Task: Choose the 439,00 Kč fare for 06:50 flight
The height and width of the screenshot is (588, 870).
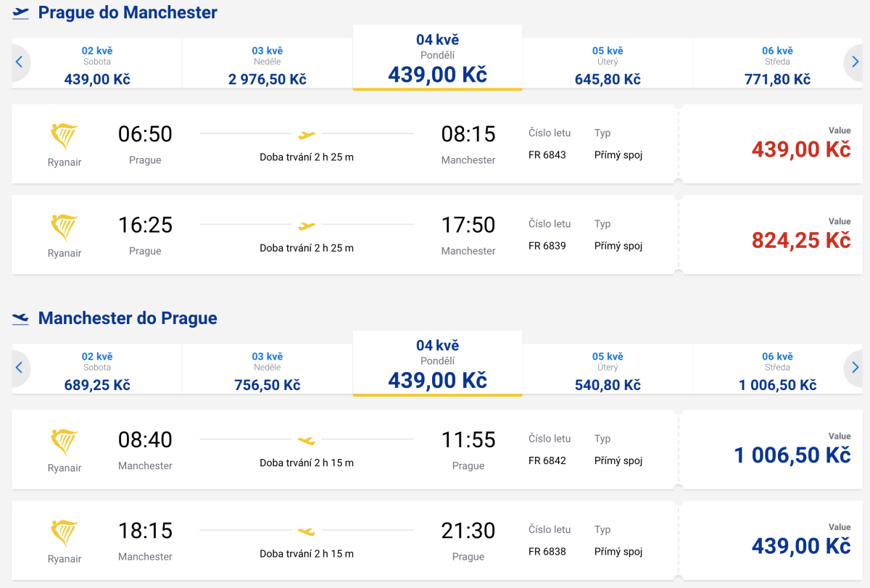Action: tap(800, 149)
